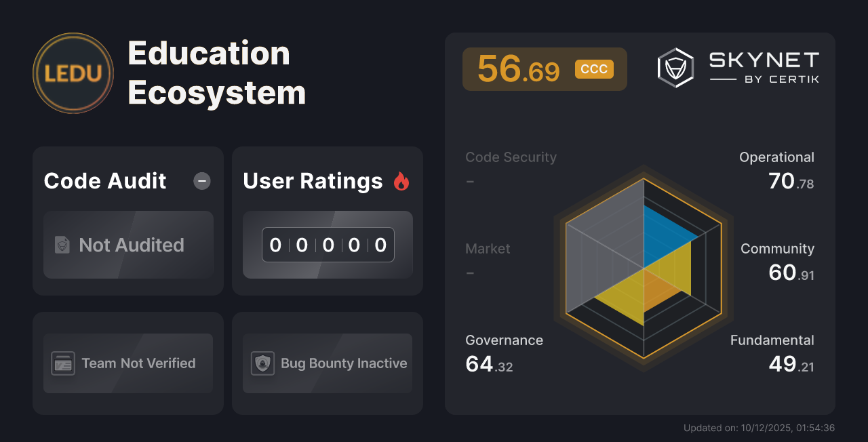Click the overall score 56.69
868x442 pixels.
(519, 68)
